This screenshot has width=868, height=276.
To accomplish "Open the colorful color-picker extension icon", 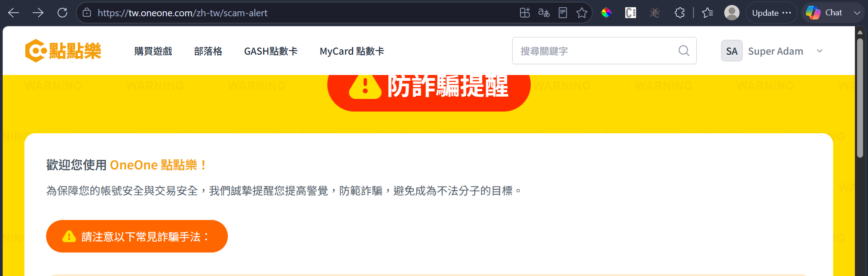I will click(x=606, y=13).
